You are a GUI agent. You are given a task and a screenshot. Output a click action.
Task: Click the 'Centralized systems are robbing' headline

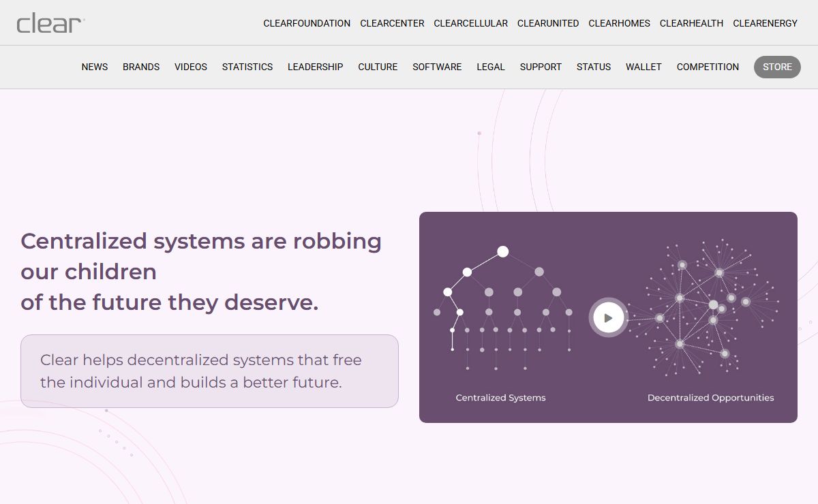[201, 271]
